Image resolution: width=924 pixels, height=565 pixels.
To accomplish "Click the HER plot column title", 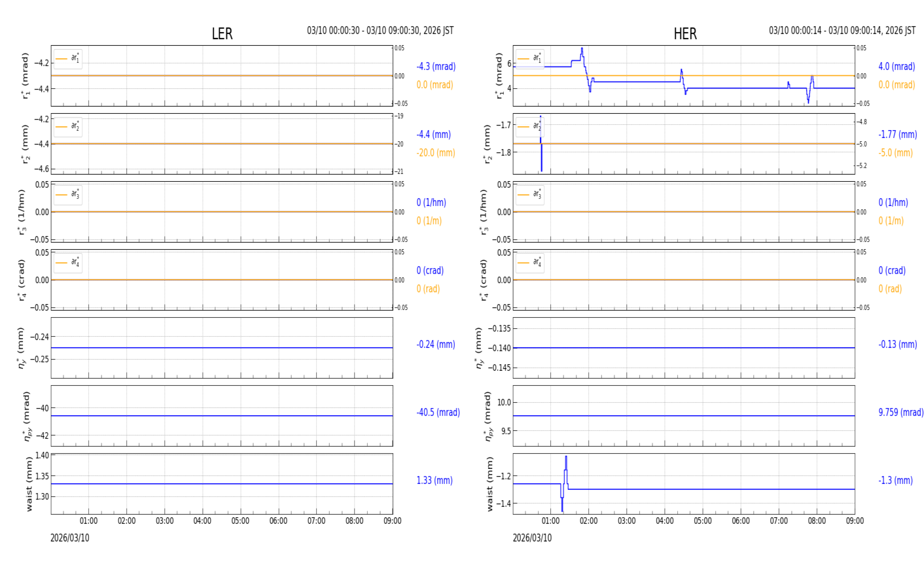I will (x=685, y=34).
